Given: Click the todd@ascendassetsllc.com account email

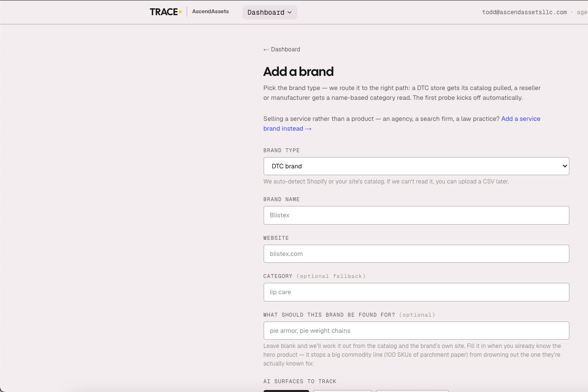Looking at the screenshot, I should tap(524, 12).
